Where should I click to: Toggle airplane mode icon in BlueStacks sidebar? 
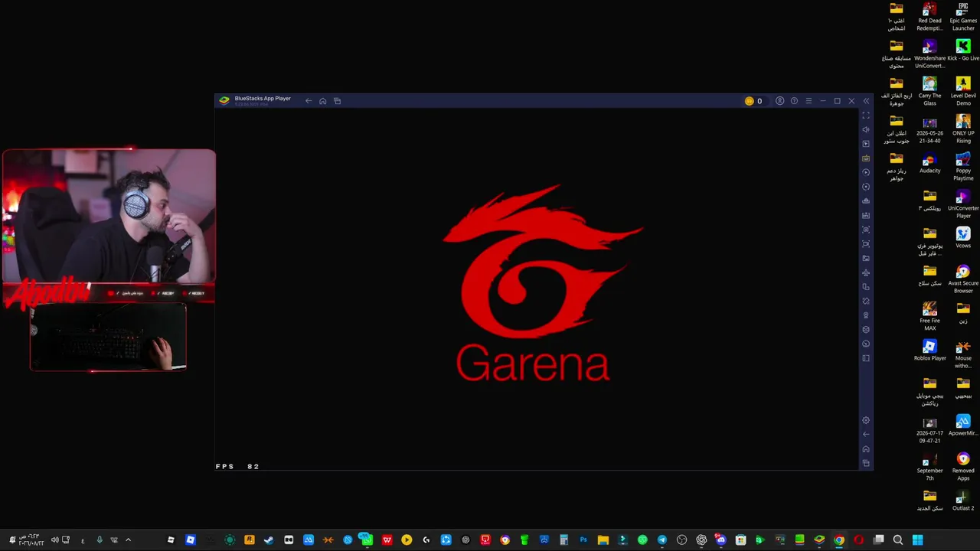point(866,272)
